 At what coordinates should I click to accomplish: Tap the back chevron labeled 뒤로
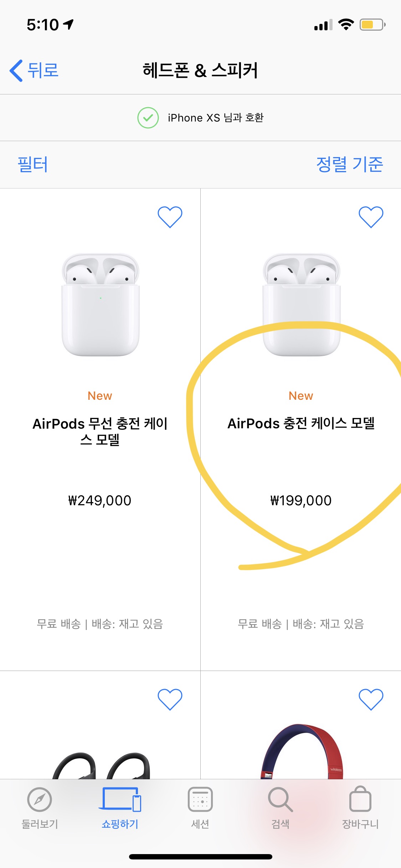coord(17,71)
